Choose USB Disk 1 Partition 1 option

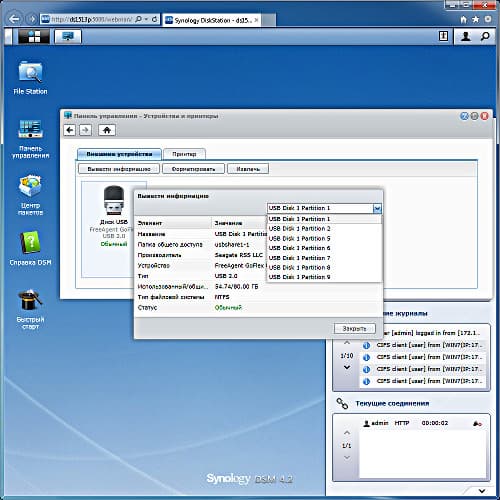(x=324, y=219)
